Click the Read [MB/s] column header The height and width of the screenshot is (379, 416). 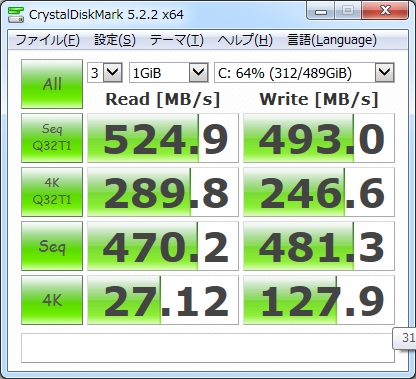pyautogui.click(x=163, y=99)
